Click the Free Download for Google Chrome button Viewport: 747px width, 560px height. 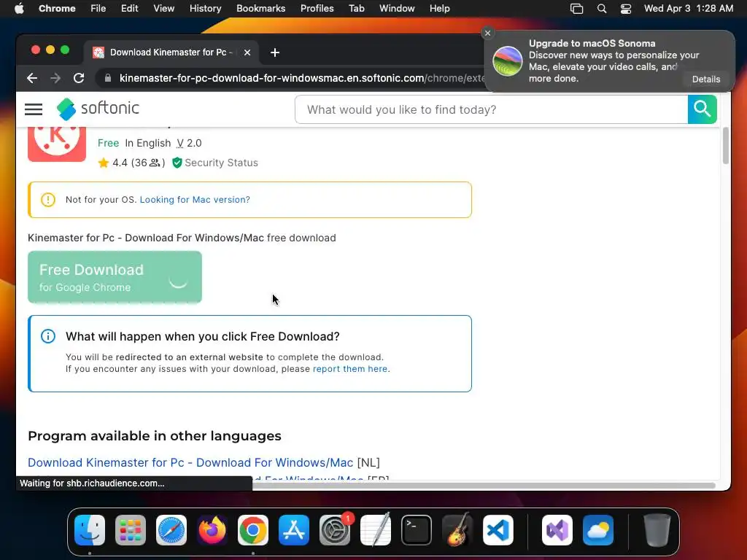click(115, 277)
